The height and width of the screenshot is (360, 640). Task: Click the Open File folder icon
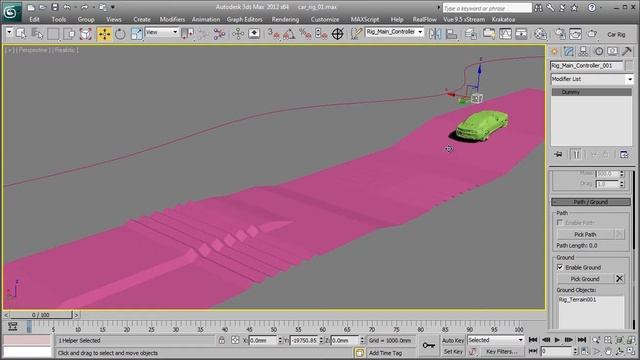click(42, 7)
